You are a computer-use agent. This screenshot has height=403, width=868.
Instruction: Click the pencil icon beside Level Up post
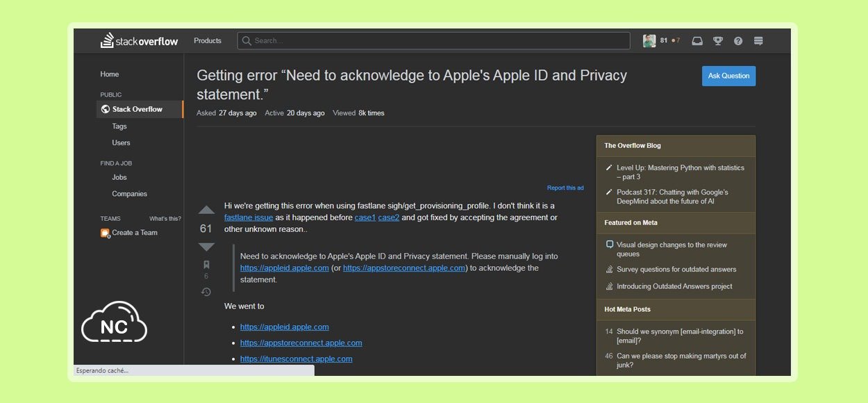click(609, 167)
